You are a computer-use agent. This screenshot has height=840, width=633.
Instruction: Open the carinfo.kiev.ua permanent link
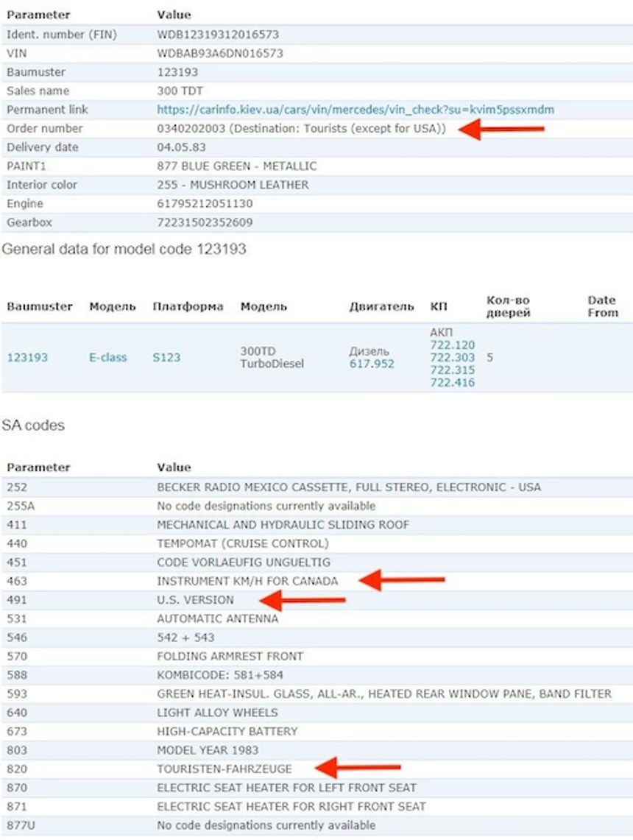point(356,110)
